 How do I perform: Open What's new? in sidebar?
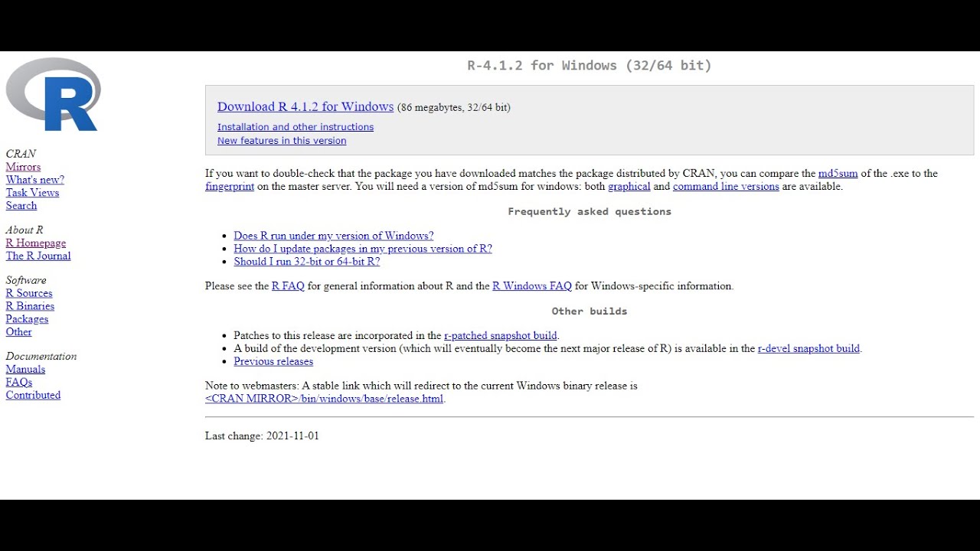35,180
